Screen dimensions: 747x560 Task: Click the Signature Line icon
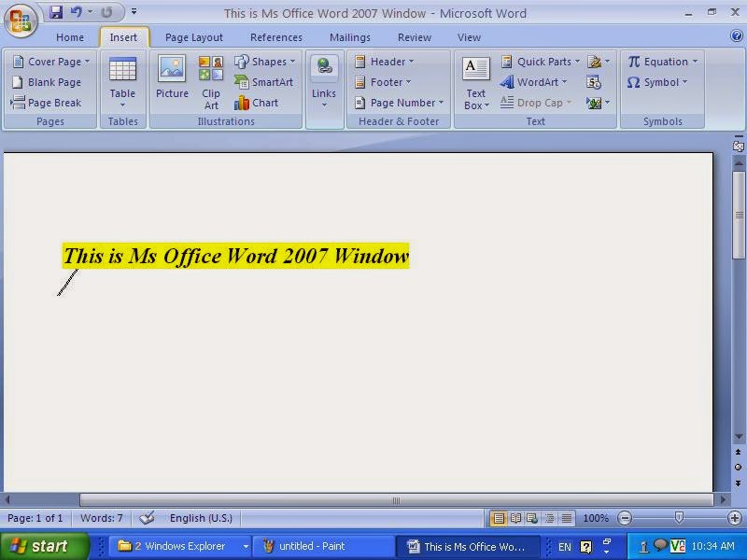(x=598, y=62)
